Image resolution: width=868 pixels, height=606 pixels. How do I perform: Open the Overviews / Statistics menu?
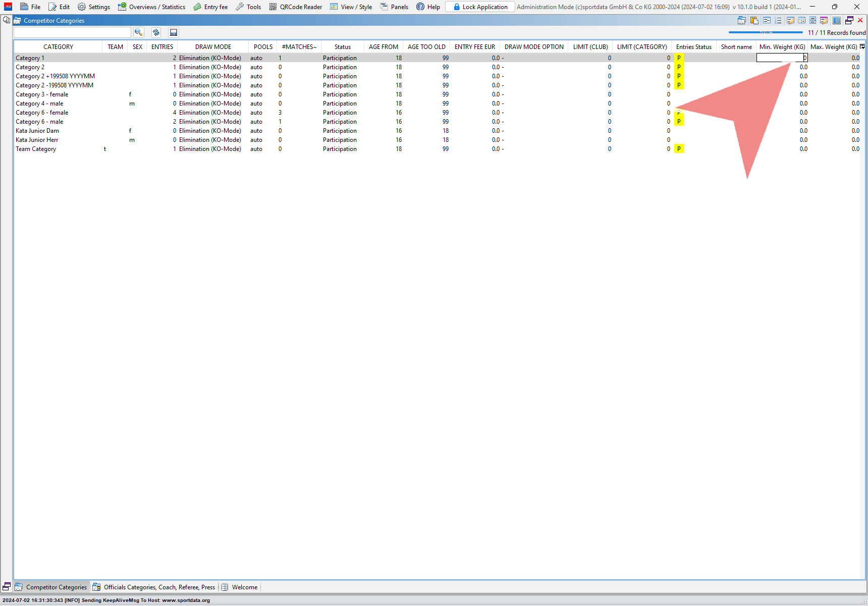[x=151, y=7]
